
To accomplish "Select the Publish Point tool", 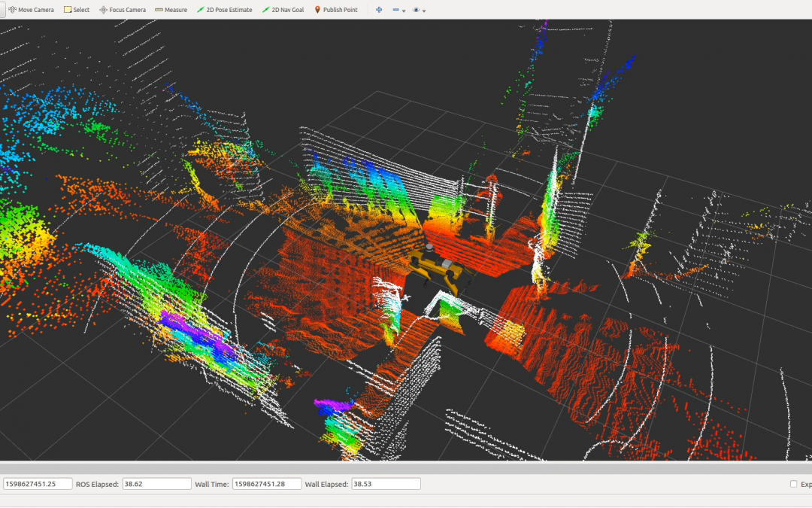I will (335, 10).
